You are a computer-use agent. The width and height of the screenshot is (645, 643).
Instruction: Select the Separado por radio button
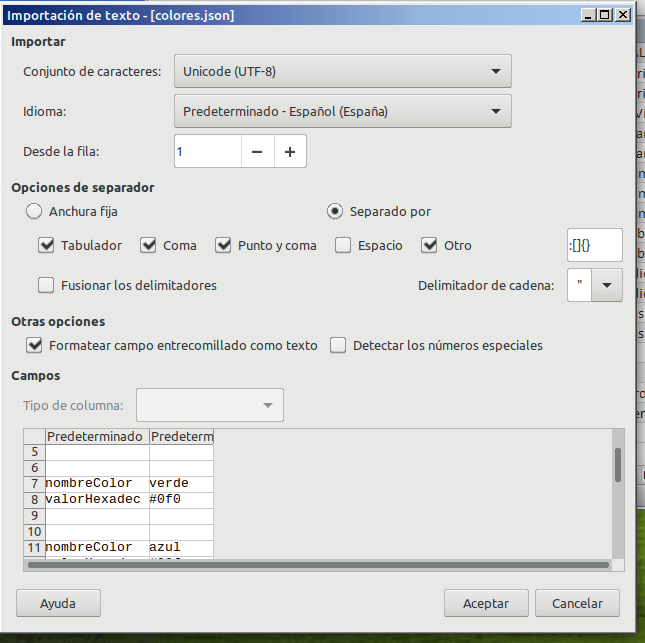[x=335, y=211]
